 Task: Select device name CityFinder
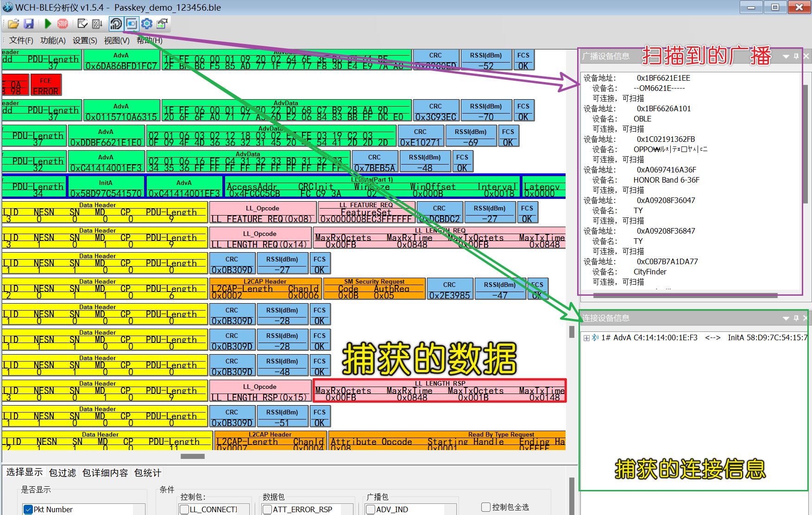650,272
